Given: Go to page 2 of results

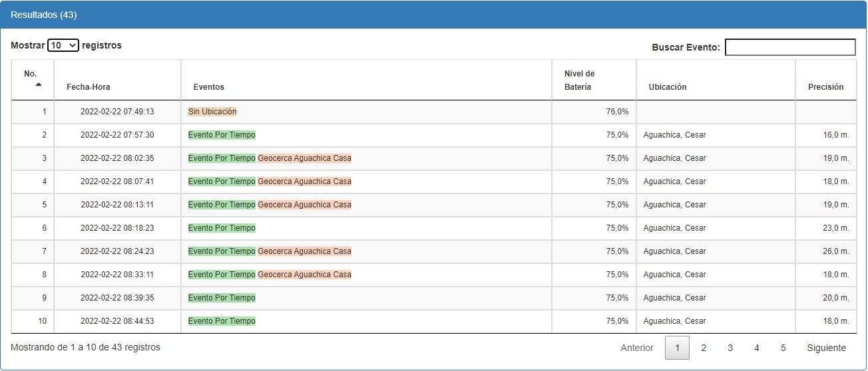Looking at the screenshot, I should click(704, 348).
